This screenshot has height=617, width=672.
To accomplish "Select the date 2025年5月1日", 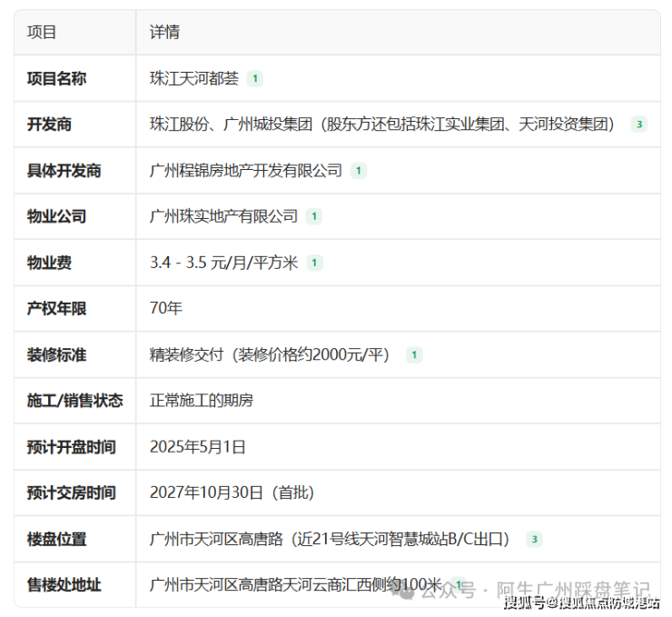I will point(198,447).
